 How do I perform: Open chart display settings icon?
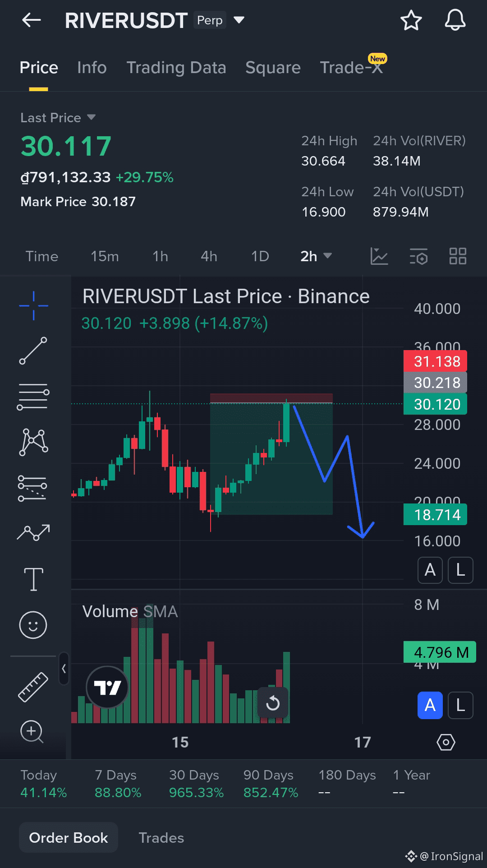coord(418,256)
